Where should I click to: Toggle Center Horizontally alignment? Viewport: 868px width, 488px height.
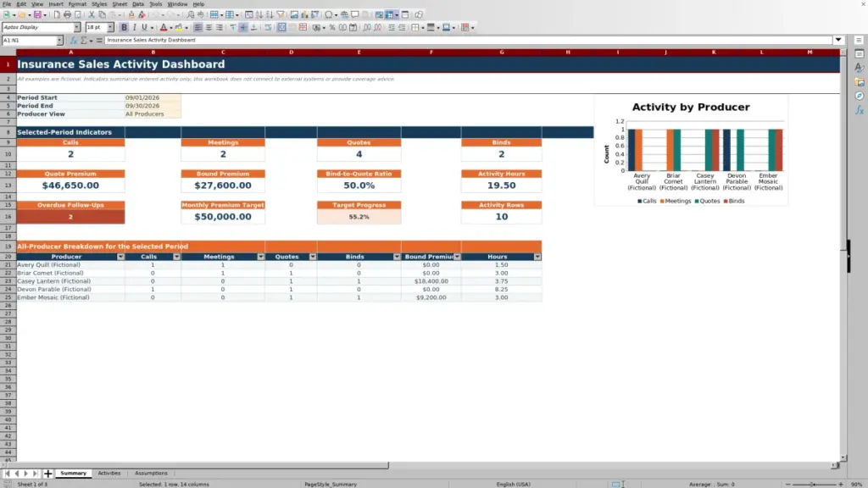(x=209, y=28)
